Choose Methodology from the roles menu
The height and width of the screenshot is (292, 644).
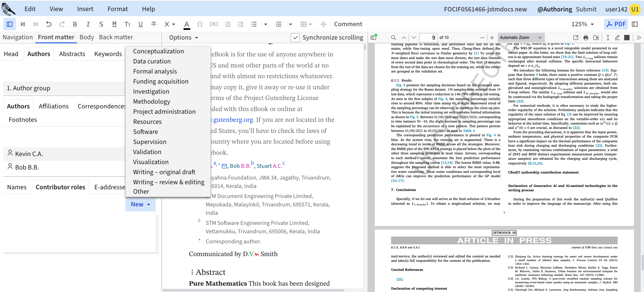tap(152, 101)
